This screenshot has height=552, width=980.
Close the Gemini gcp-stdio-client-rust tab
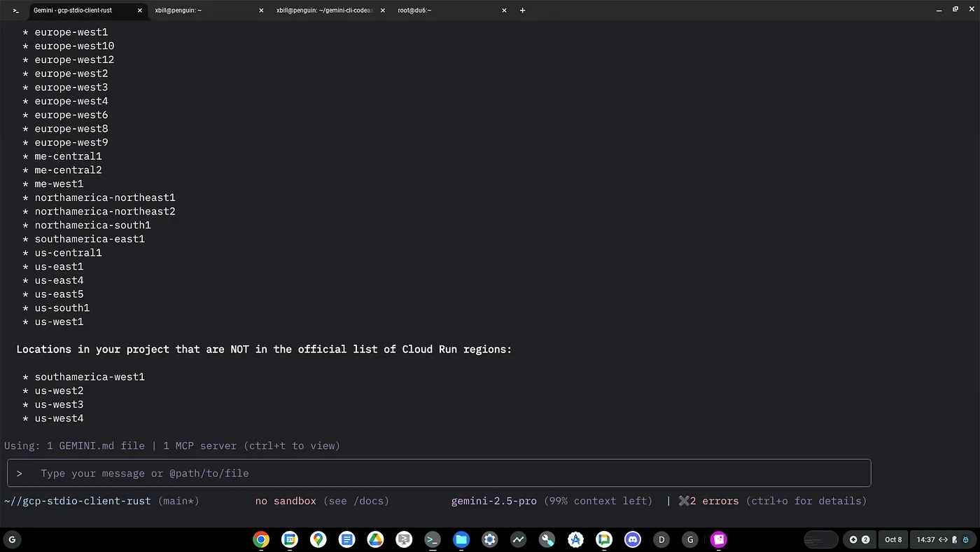point(140,11)
